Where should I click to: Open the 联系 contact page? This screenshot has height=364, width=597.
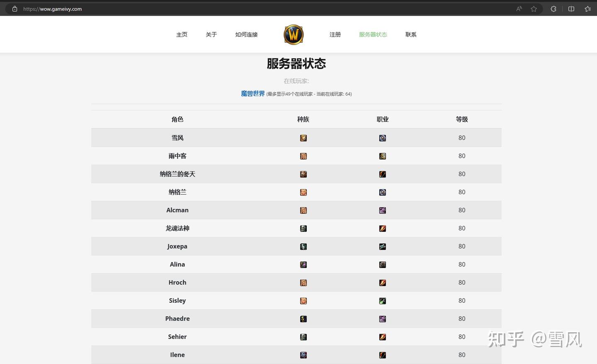(x=411, y=34)
